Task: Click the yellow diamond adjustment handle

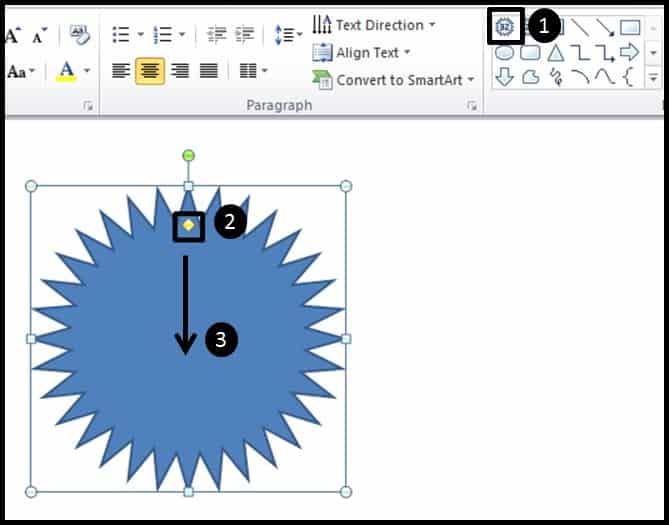Action: tap(188, 225)
